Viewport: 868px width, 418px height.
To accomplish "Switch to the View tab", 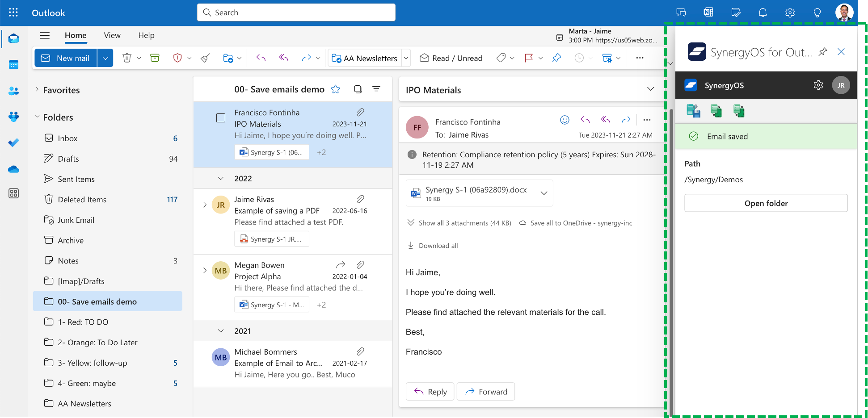I will pyautogui.click(x=112, y=35).
